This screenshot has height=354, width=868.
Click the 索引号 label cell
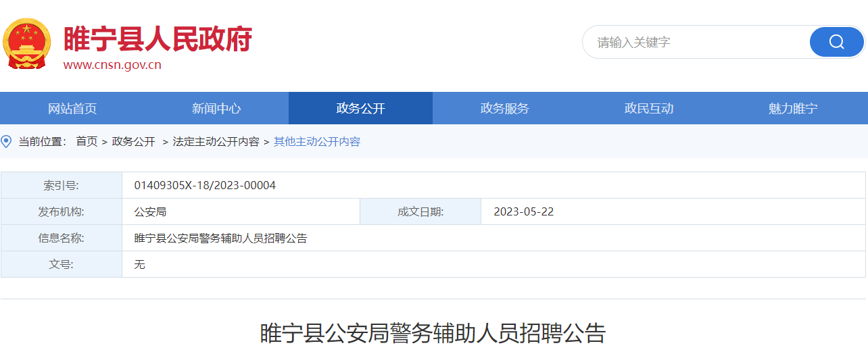62,185
